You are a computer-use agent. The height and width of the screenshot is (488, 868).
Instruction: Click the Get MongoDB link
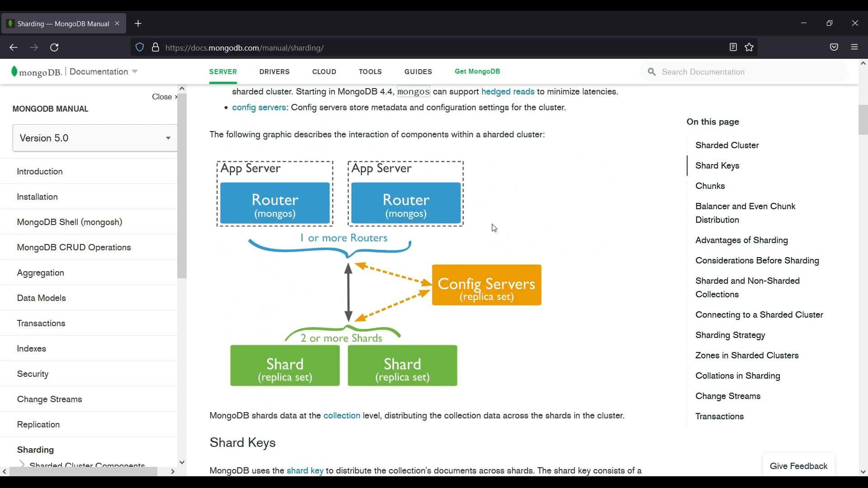(477, 71)
